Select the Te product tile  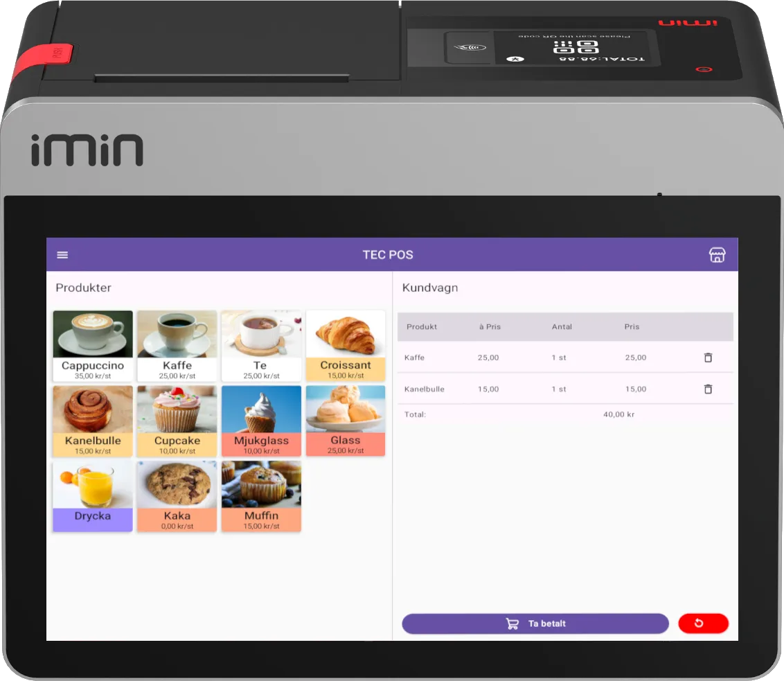(262, 346)
